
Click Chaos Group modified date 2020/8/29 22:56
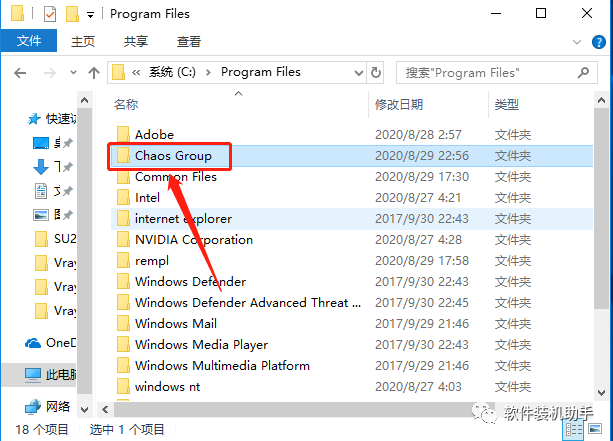(x=422, y=156)
